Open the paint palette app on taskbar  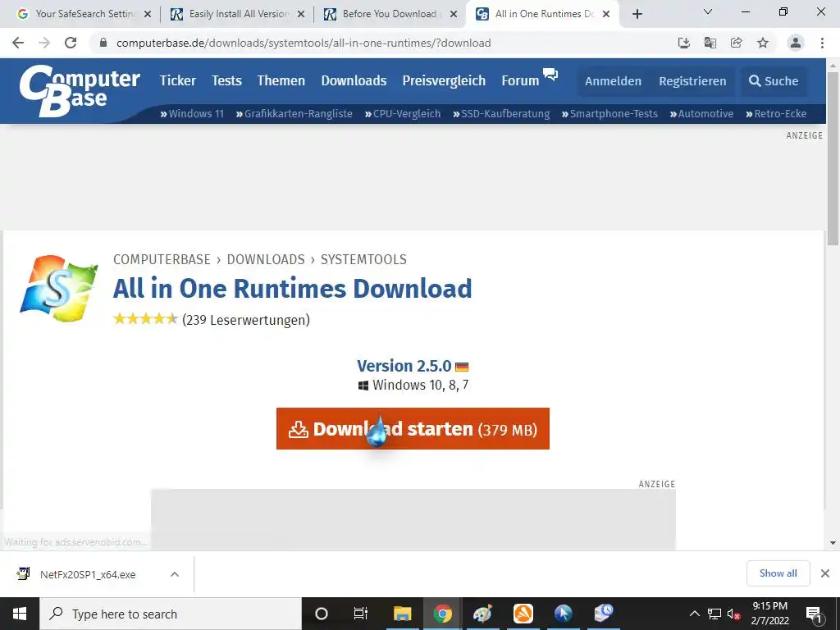click(482, 614)
